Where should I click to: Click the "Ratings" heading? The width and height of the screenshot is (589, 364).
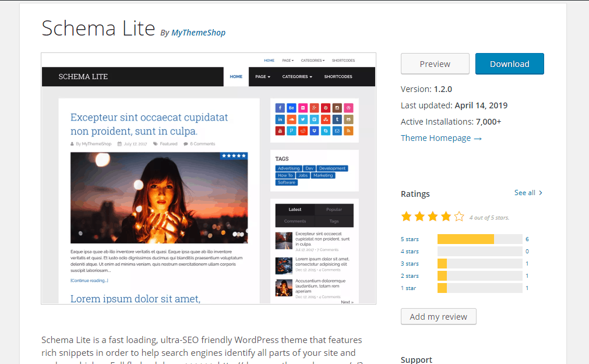(415, 194)
